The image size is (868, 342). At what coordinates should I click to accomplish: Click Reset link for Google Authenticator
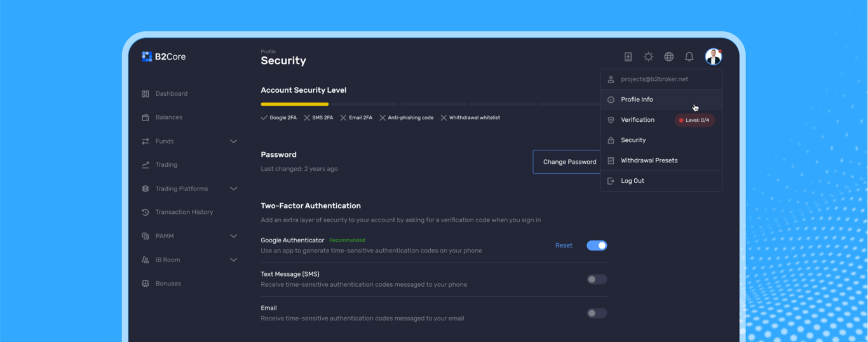[x=564, y=246]
